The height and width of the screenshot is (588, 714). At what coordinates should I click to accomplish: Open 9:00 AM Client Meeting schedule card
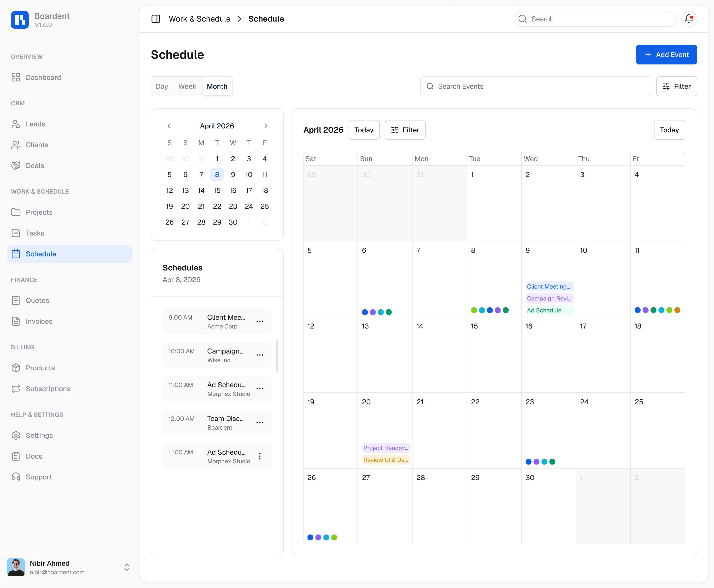coord(217,322)
